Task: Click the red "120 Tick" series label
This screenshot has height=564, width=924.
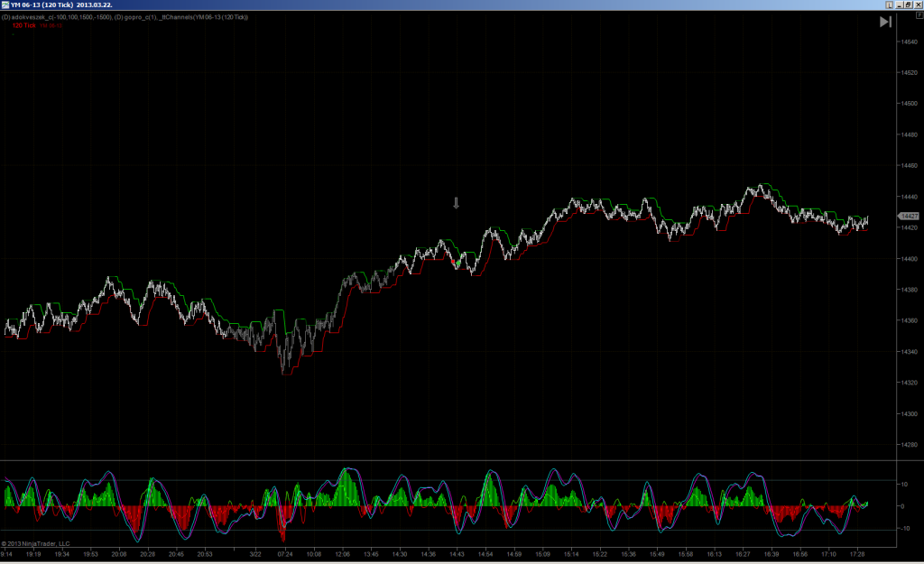Action: pos(24,25)
